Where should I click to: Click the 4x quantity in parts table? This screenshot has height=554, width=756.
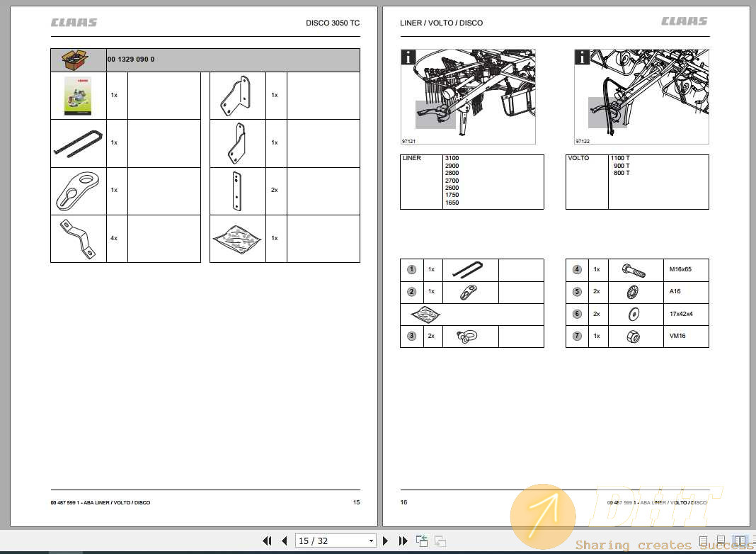coord(114,238)
